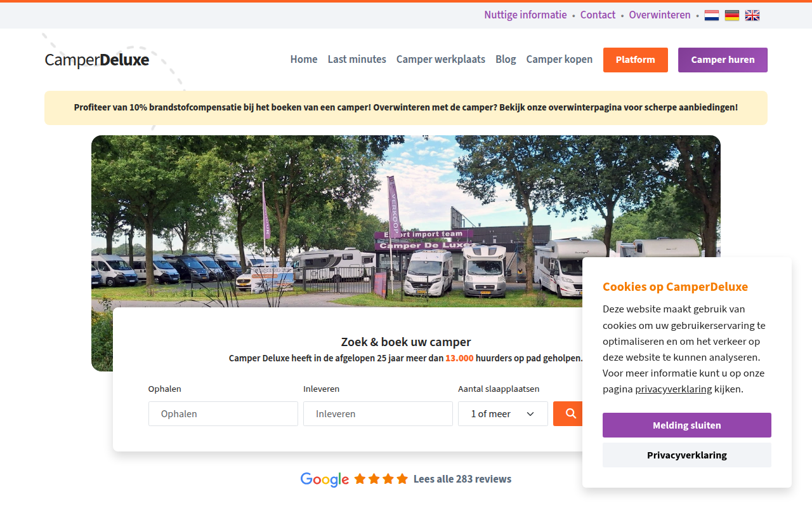Focus the Ophalen date input field
Screen dimensions: 812x508
[223, 413]
